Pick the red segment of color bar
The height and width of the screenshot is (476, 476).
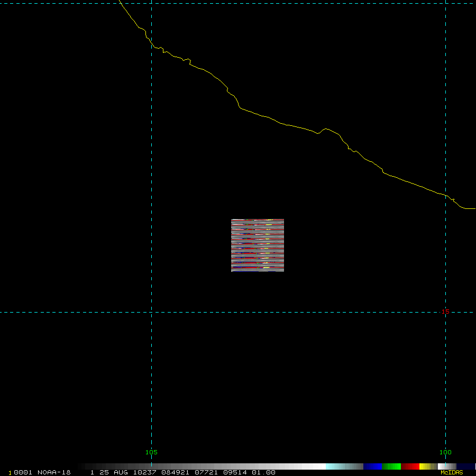[x=410, y=466]
